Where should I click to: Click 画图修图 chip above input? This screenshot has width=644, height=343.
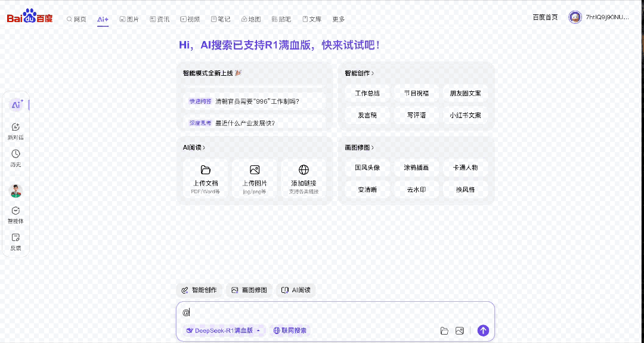(249, 290)
